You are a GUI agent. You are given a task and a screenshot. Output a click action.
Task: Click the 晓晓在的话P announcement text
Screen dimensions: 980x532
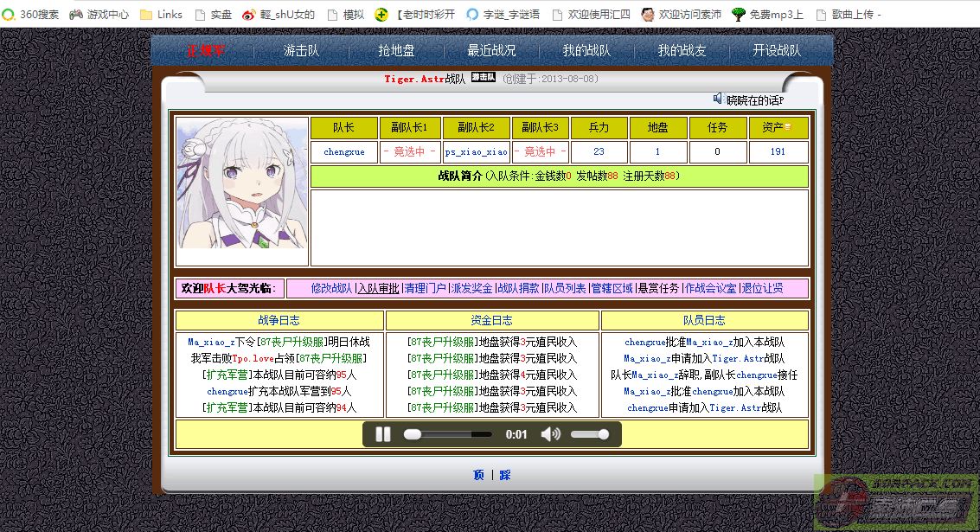[755, 100]
